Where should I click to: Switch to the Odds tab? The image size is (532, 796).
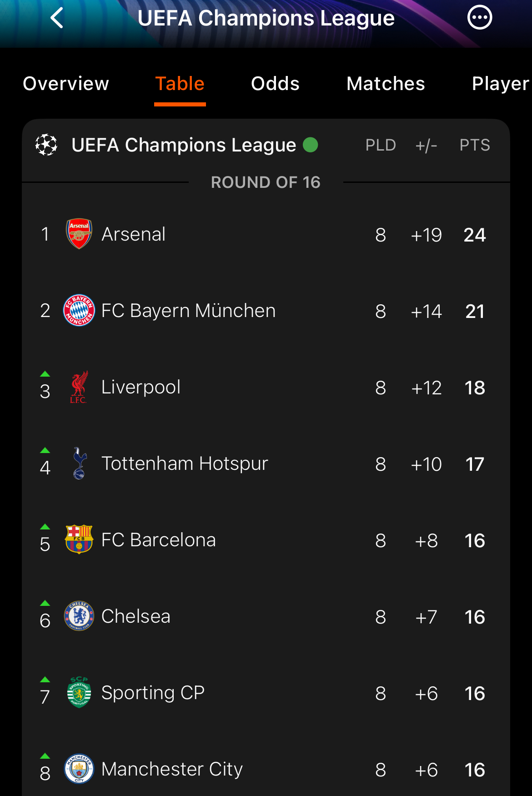point(275,84)
